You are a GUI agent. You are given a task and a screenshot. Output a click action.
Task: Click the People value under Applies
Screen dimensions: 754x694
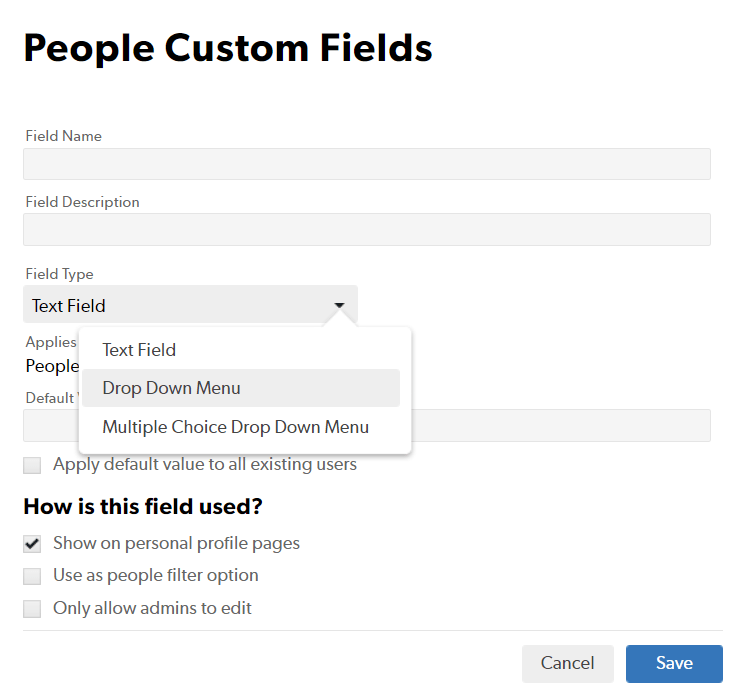(51, 366)
